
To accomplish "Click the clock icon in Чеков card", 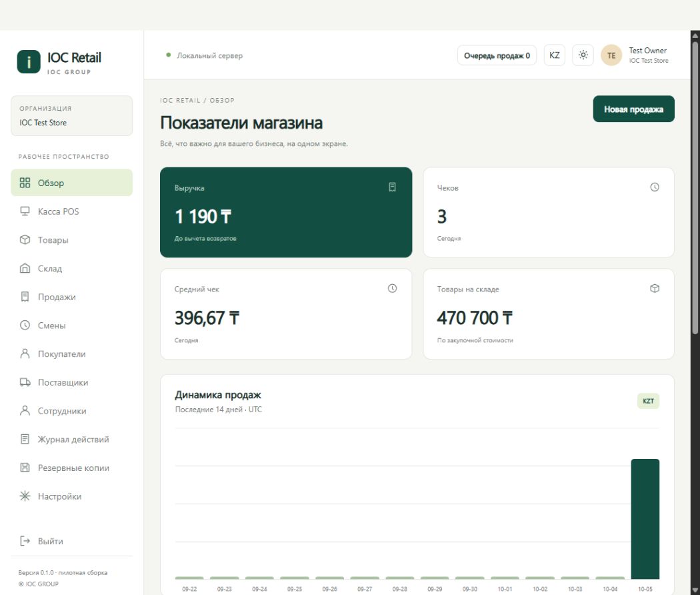I will click(655, 187).
